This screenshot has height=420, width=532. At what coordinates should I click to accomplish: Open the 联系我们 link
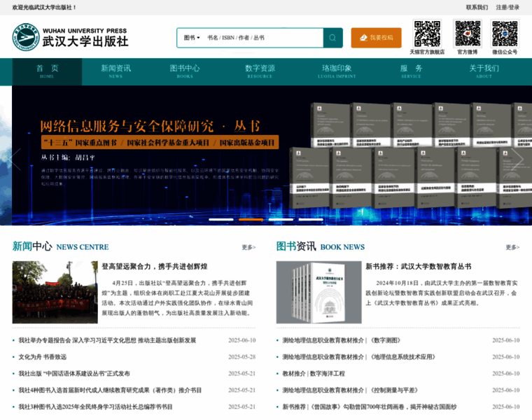[x=477, y=7]
